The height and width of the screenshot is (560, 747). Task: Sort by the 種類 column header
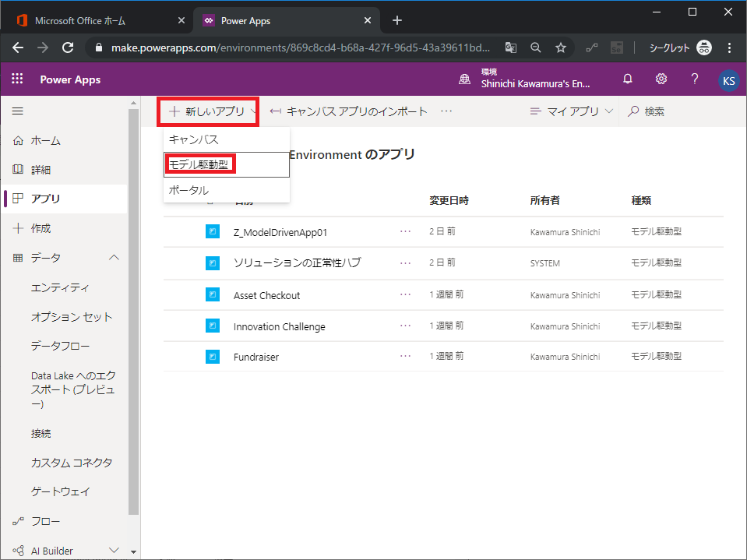[x=641, y=200]
